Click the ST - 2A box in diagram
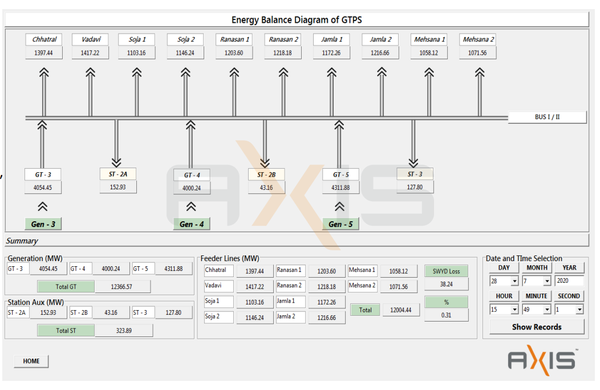Screen dimensions: 600x390 [118, 174]
